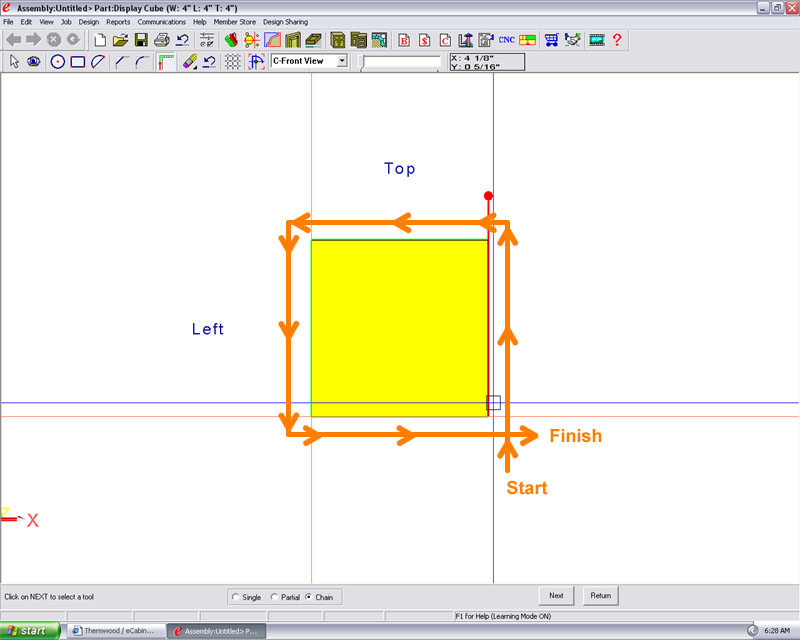Click the red question mark help icon
The width and height of the screenshot is (800, 640).
(617, 40)
